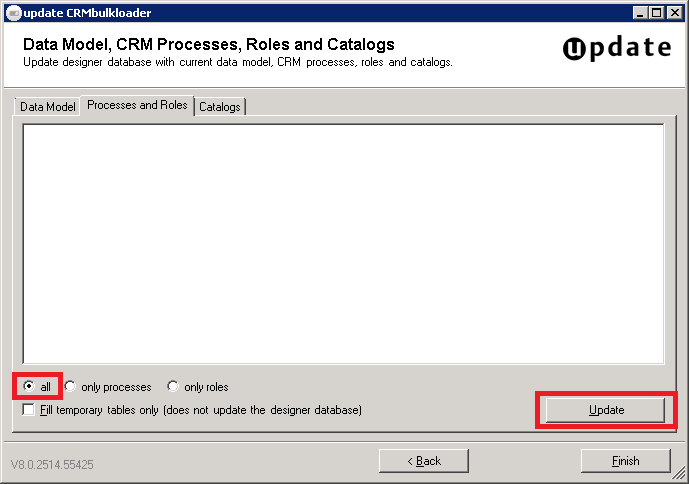This screenshot has width=689, height=484.
Task: Switch to the Data Model tab
Action: click(47, 106)
